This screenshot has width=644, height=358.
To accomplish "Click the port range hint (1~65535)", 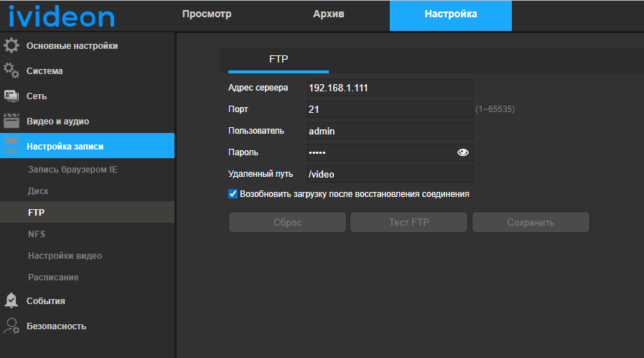I will click(x=495, y=109).
